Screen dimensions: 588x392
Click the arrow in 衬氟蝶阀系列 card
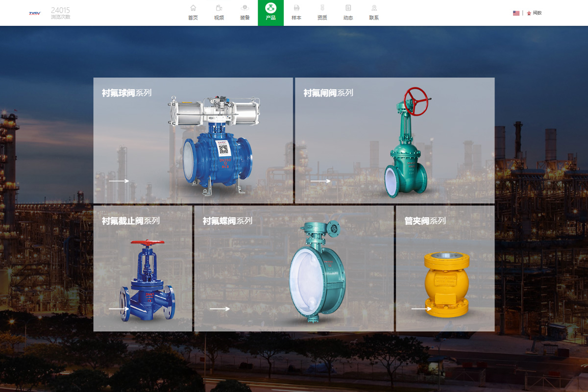pyautogui.click(x=220, y=309)
